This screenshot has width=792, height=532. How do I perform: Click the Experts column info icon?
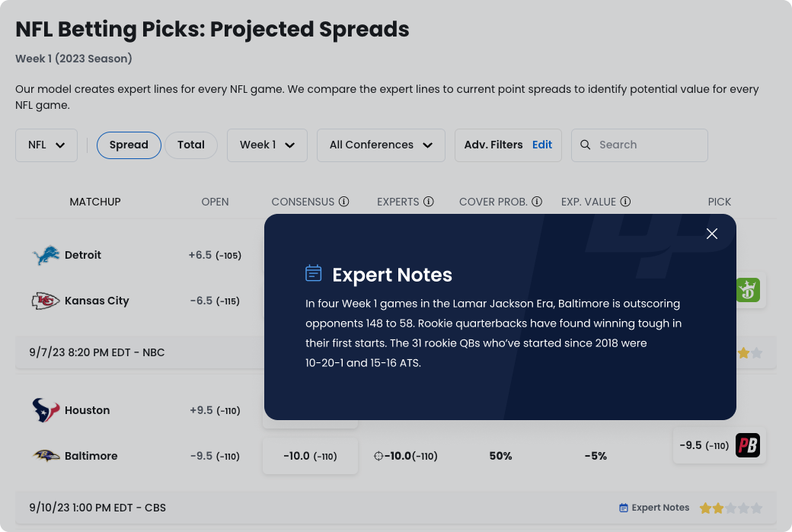tap(429, 202)
